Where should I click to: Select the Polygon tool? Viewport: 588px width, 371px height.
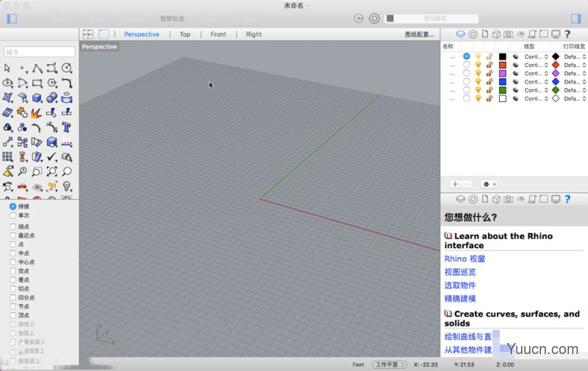pos(52,83)
